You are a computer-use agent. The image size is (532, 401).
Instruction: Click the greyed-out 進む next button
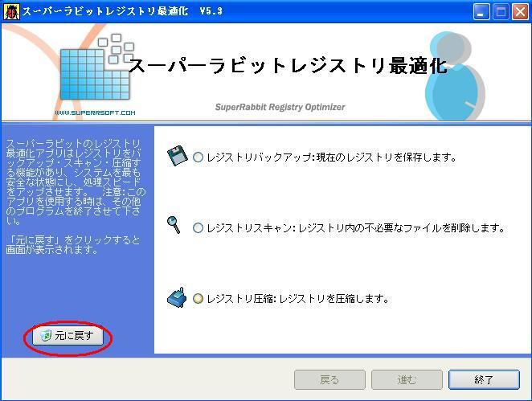click(407, 379)
